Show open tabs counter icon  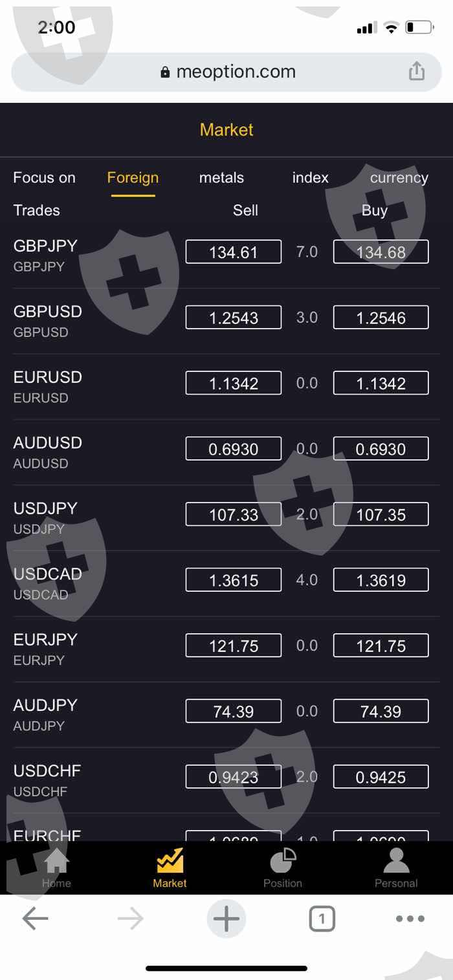pyautogui.click(x=322, y=919)
